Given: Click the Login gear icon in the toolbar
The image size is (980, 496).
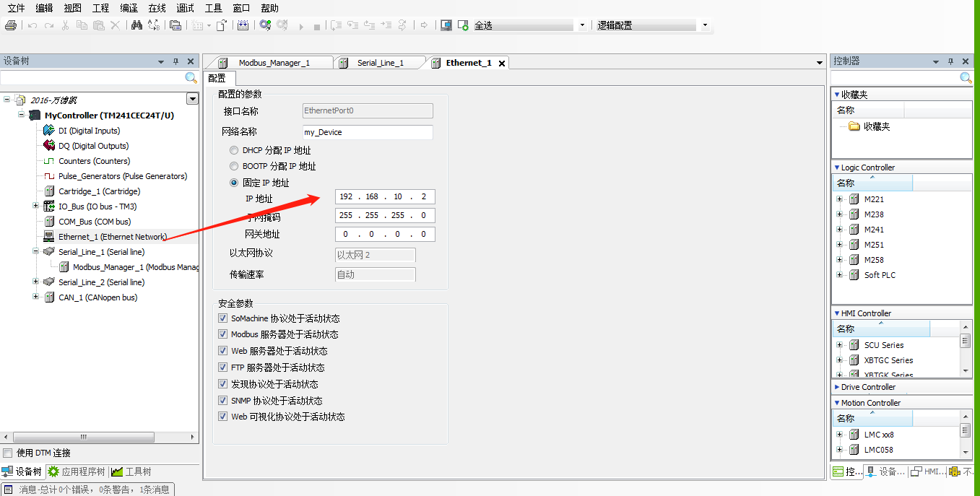Looking at the screenshot, I should (x=265, y=25).
